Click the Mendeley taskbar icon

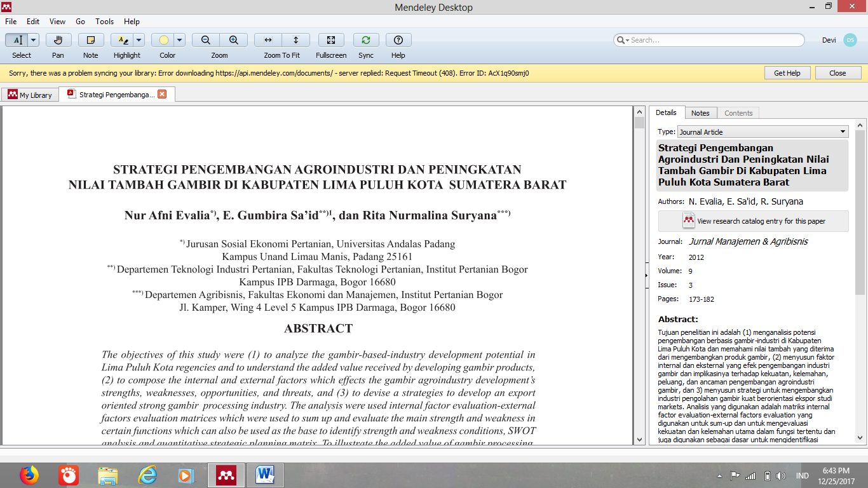(226, 475)
